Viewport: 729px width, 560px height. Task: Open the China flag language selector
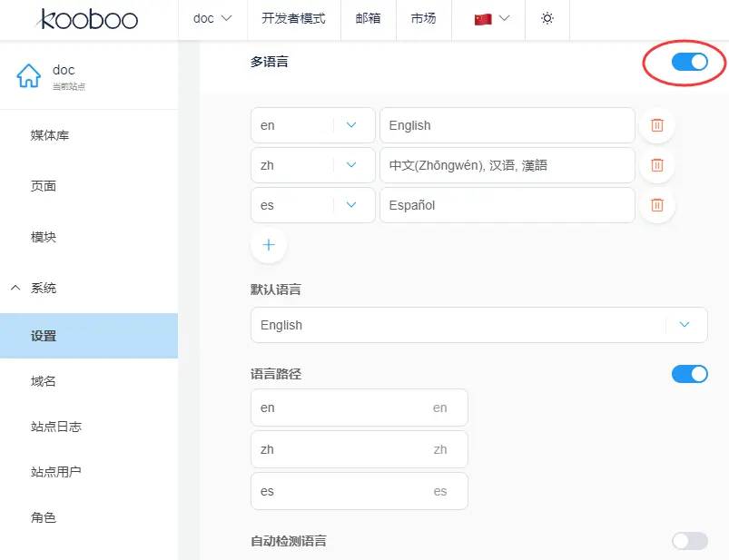coord(491,18)
